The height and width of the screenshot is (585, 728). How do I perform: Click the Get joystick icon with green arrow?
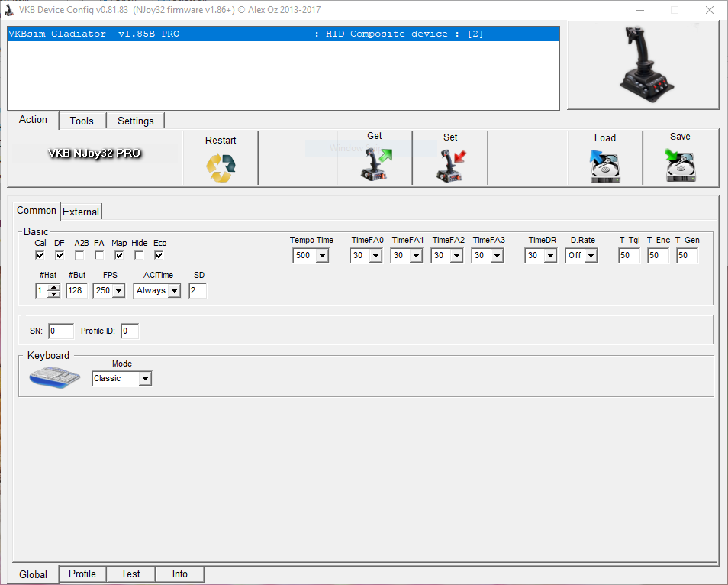tap(376, 164)
